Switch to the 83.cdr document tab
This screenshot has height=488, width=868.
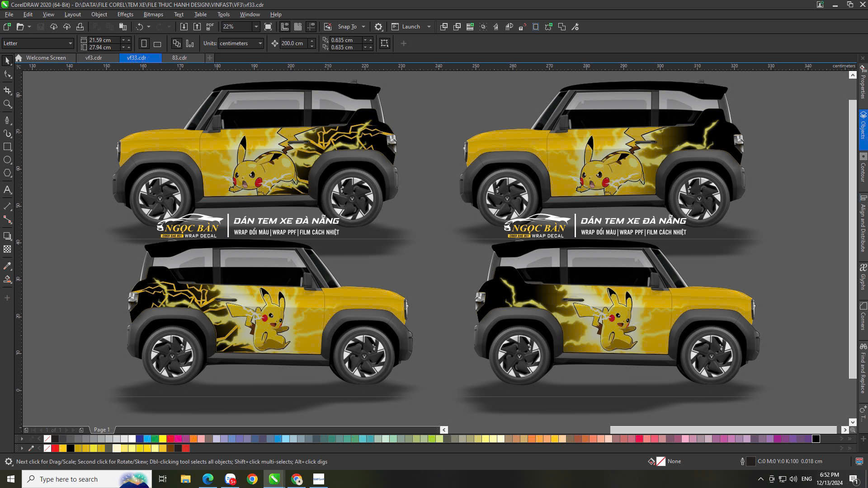(x=179, y=58)
